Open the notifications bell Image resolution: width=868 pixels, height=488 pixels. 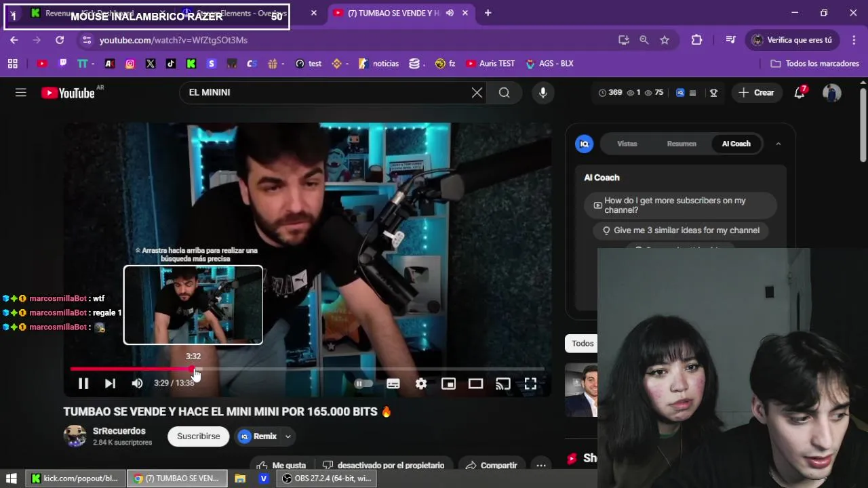[x=800, y=93]
